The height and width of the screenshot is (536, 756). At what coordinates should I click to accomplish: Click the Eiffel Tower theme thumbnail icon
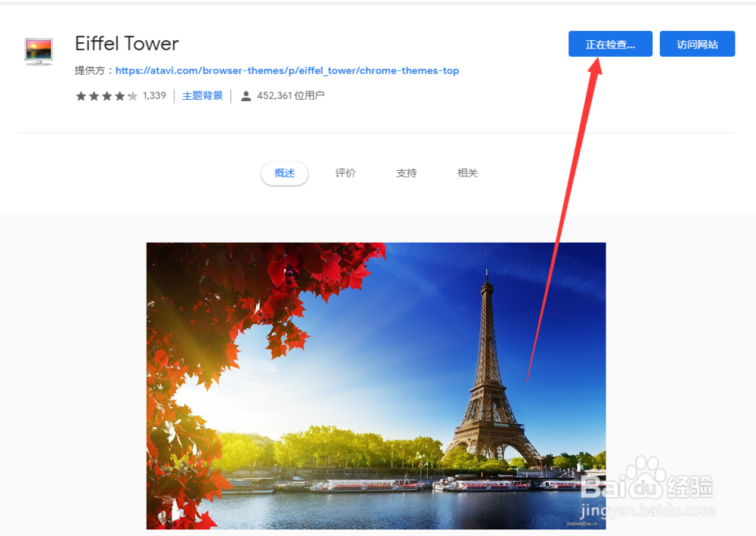click(x=39, y=51)
